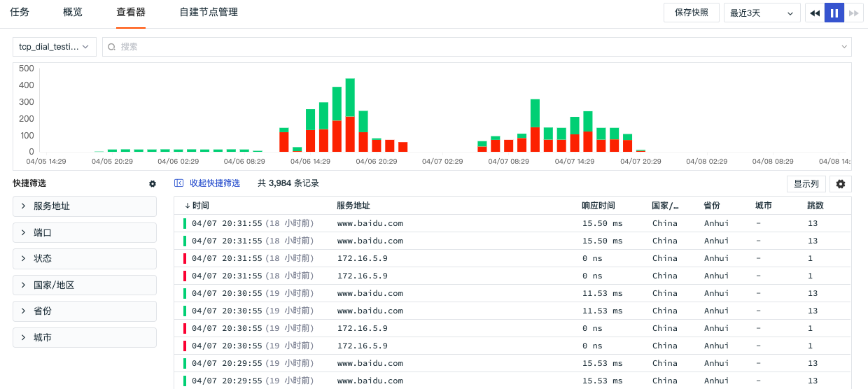
Task: Open quick filter settings gear
Action: pos(153,183)
